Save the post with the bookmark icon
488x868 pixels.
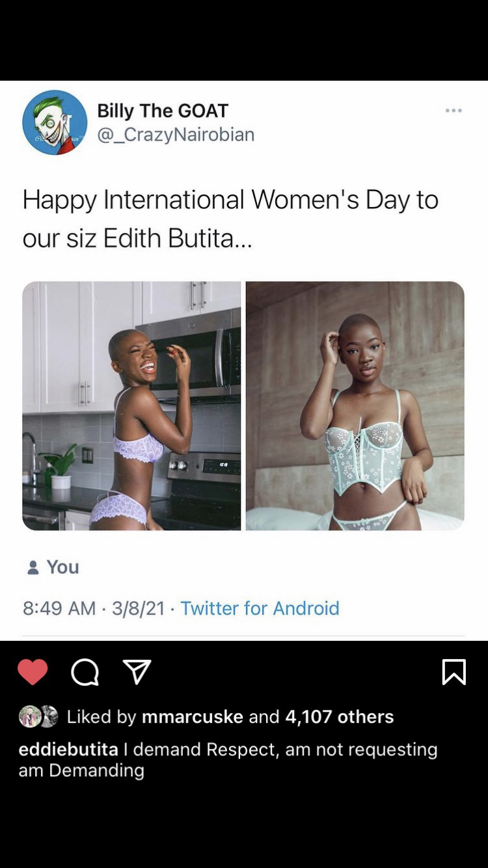coord(454,672)
